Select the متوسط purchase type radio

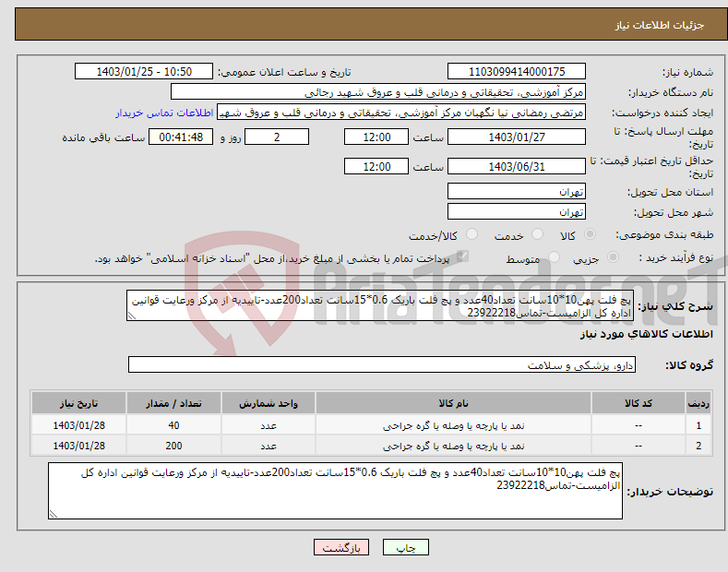coord(554,257)
